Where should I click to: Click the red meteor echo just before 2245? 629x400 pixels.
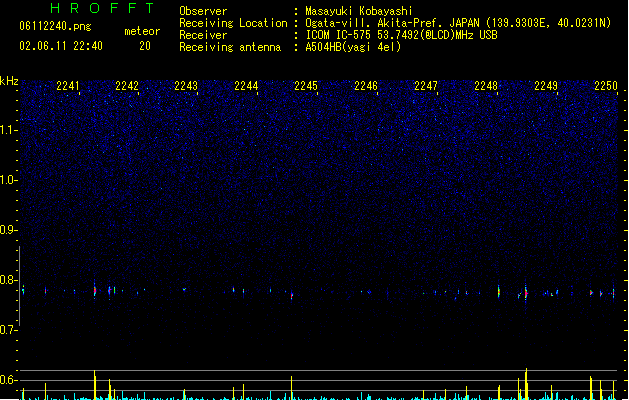click(x=292, y=296)
